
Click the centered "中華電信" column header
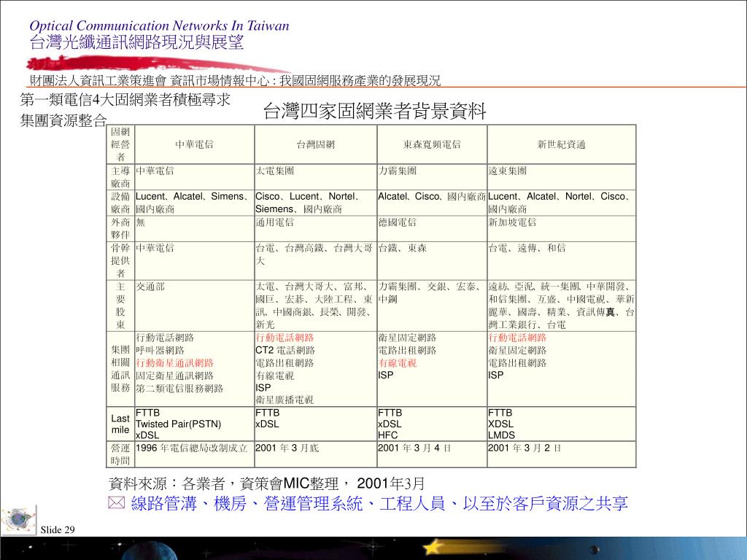194,144
